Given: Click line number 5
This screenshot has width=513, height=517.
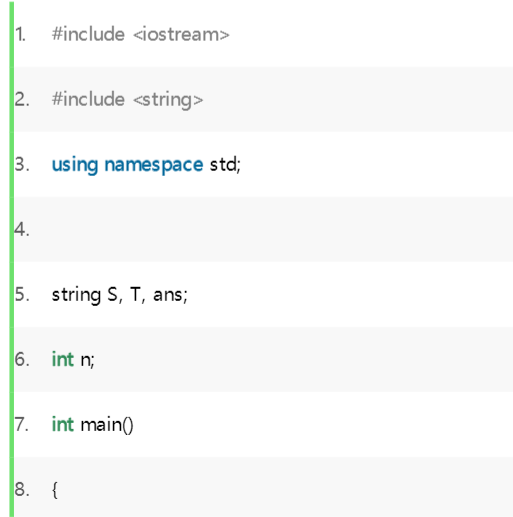Looking at the screenshot, I should point(22,295).
